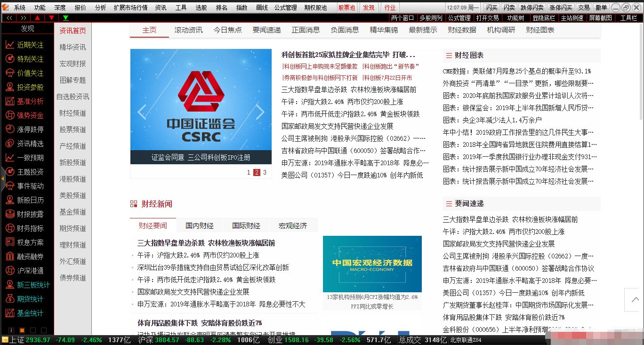644x345 pixels.
Task: Show next carousel slide with right chevron
Action: 260,112
